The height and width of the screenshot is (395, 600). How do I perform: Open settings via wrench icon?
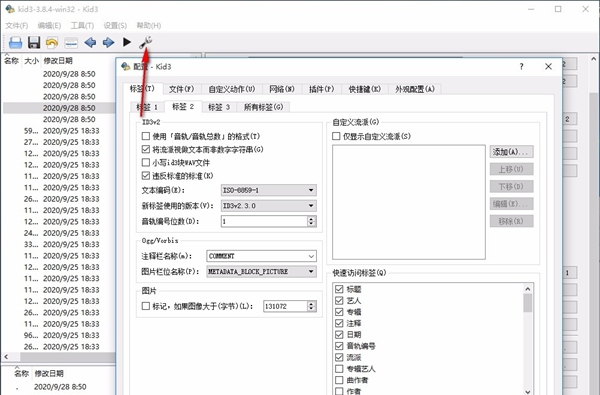tap(146, 42)
